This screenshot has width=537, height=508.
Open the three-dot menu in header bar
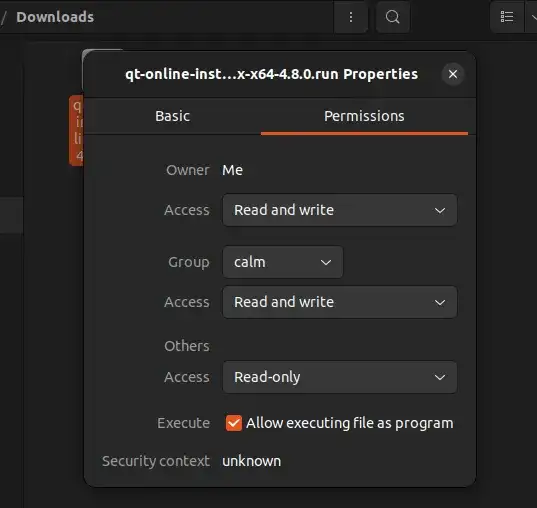351,17
